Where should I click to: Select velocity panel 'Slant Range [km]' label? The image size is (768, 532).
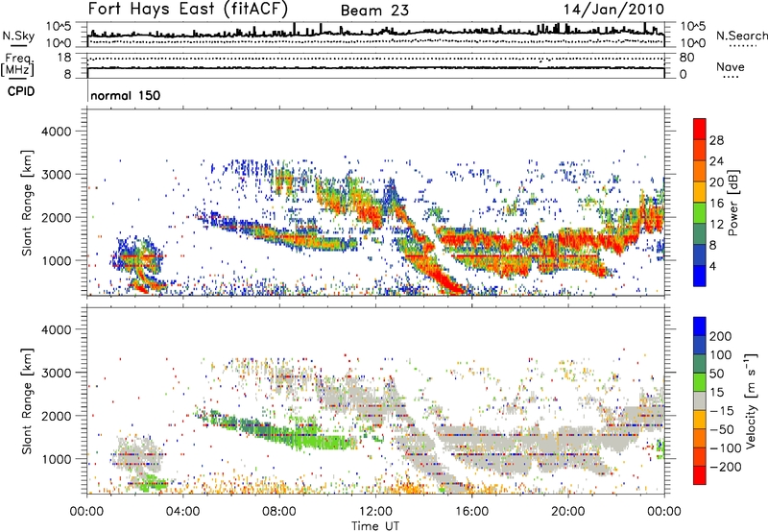(28, 401)
